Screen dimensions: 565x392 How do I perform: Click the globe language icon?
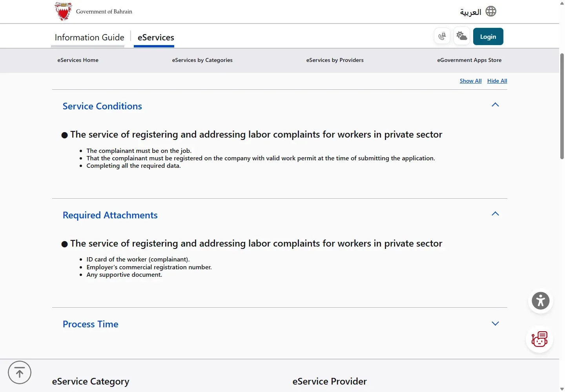pyautogui.click(x=491, y=11)
